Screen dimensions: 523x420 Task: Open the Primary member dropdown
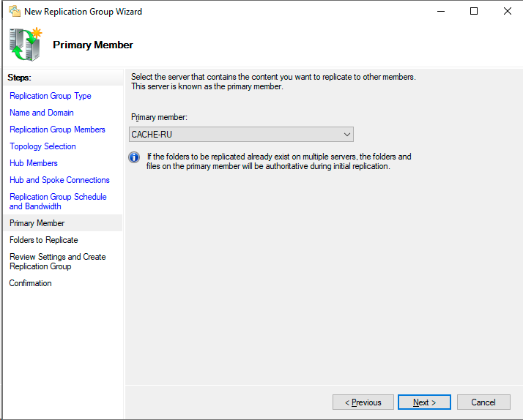click(x=241, y=135)
